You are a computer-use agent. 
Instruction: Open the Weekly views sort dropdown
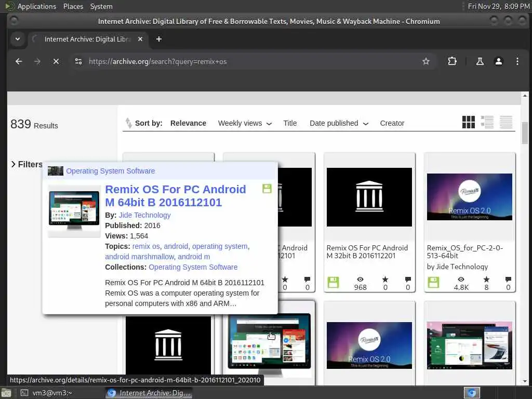click(x=245, y=123)
